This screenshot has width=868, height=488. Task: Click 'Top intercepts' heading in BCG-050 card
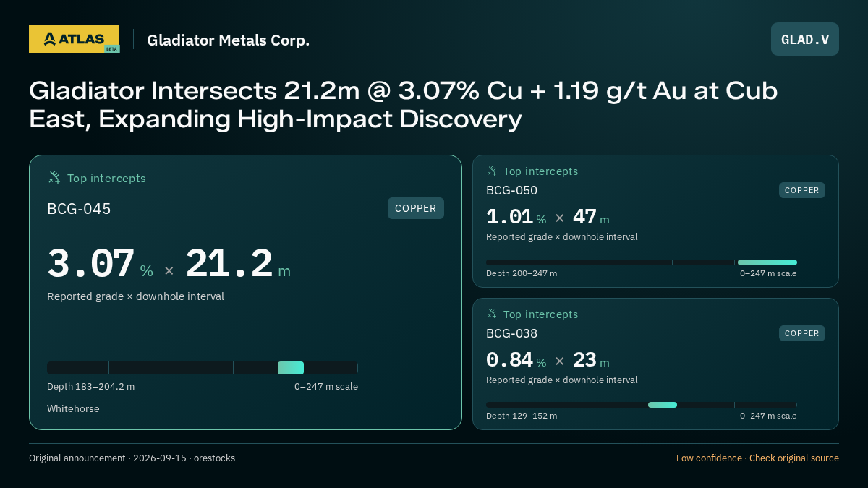[x=540, y=171]
